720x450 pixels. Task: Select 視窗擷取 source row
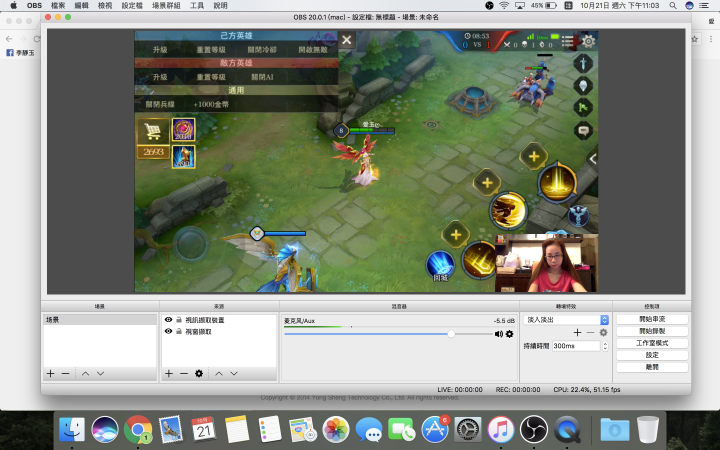[219, 331]
